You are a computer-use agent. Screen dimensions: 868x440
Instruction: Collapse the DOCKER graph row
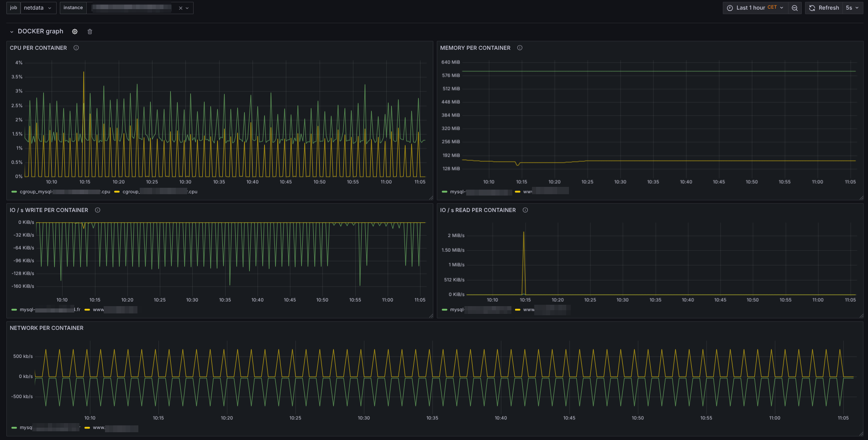coord(12,32)
